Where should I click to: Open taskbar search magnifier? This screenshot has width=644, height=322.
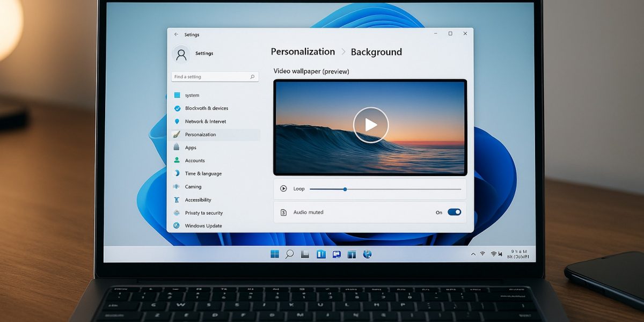[x=290, y=254]
